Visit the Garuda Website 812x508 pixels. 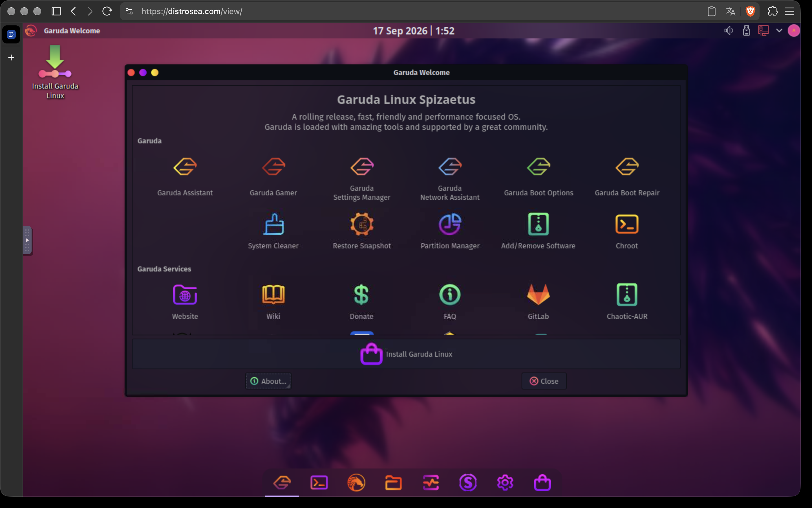(185, 302)
